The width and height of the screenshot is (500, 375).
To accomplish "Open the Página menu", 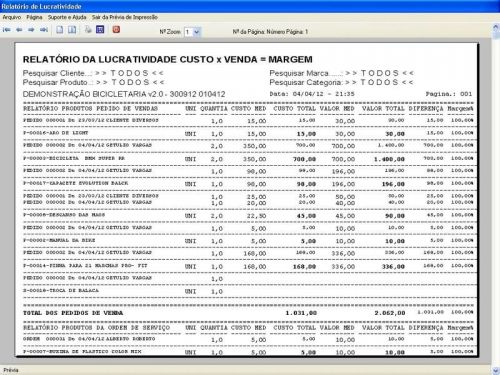I will coord(34,17).
